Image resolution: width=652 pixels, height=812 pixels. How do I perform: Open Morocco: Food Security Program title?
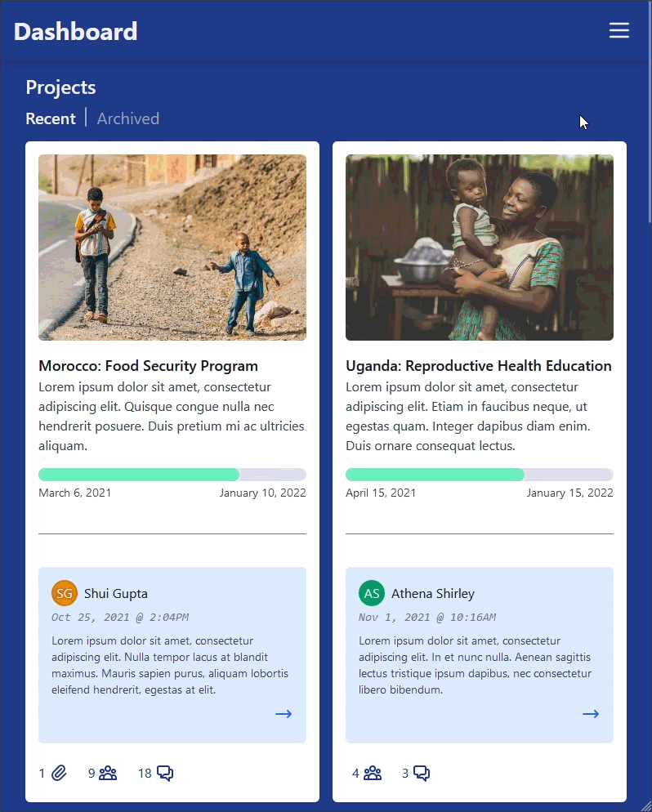pyautogui.click(x=148, y=366)
